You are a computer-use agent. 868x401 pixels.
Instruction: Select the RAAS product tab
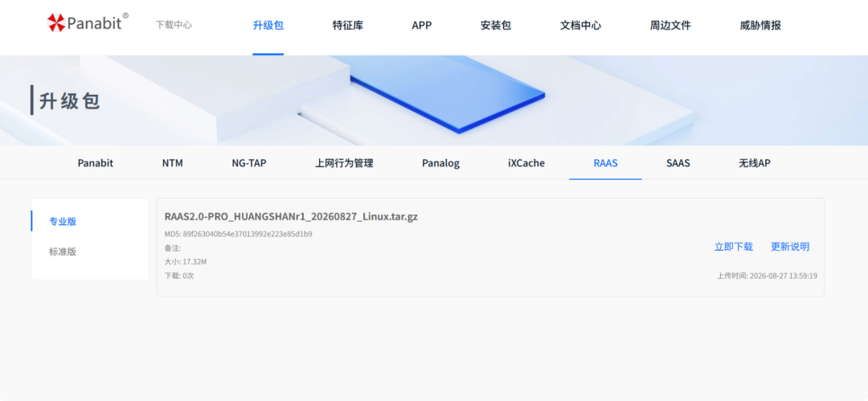tap(606, 163)
